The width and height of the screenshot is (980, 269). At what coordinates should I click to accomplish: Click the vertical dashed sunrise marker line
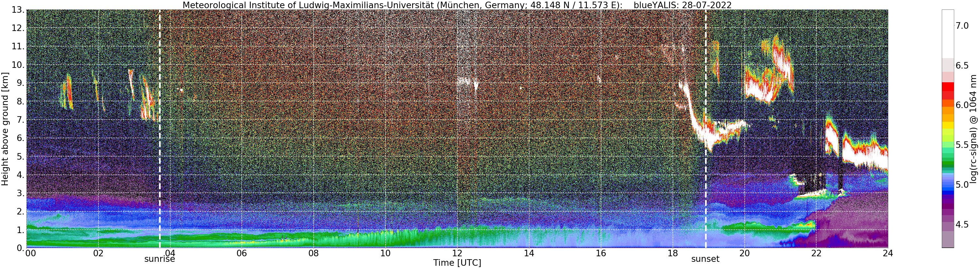(x=159, y=129)
